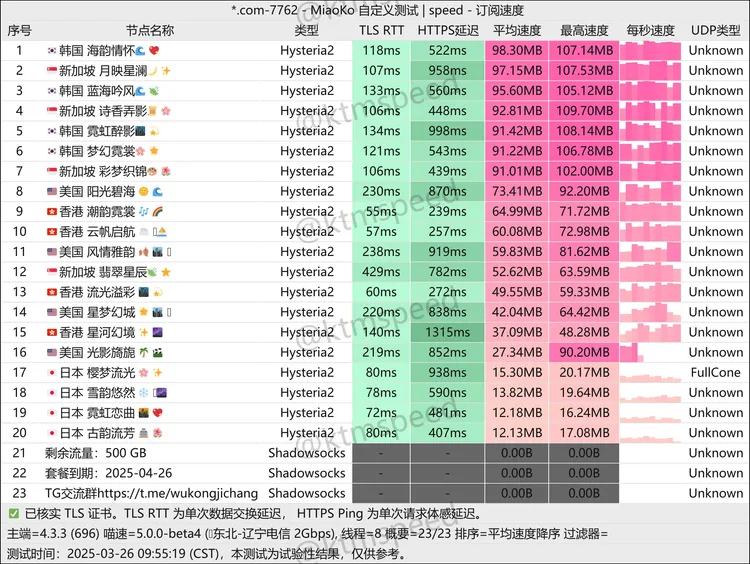This screenshot has width=750, height=564.
Task: Click the Singapore flag beside 翡翠星辰
Action: click(51, 272)
